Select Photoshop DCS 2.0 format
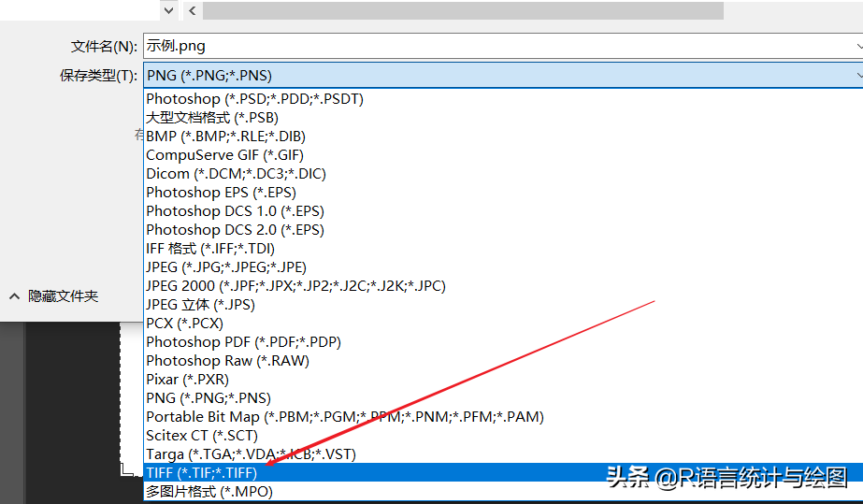This screenshot has width=863, height=504. [503, 230]
